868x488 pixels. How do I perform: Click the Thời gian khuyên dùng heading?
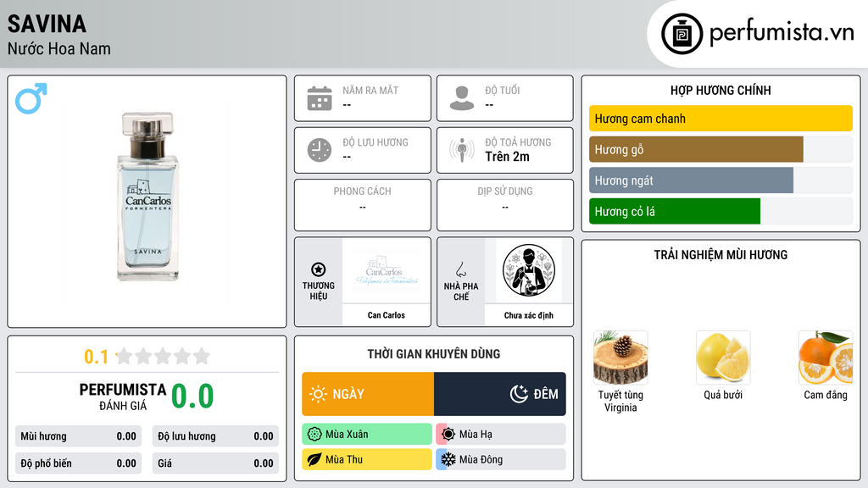[434, 353]
